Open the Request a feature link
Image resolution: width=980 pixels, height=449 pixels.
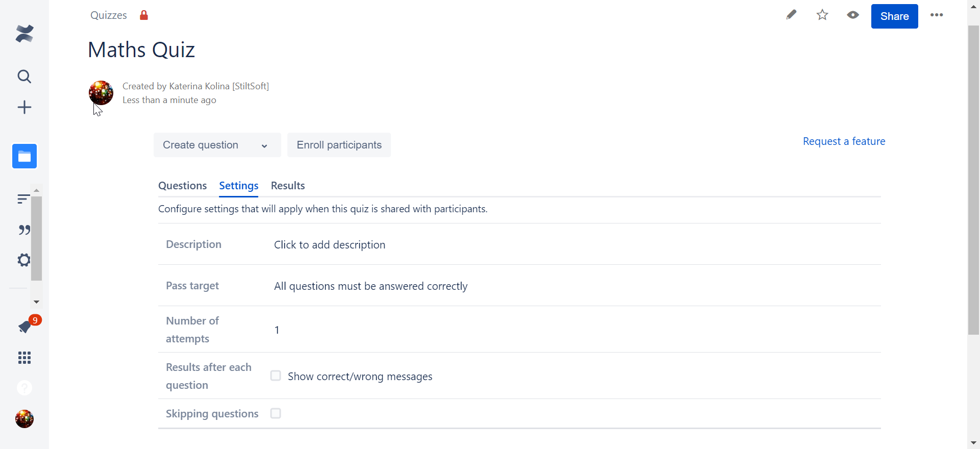[844, 141]
